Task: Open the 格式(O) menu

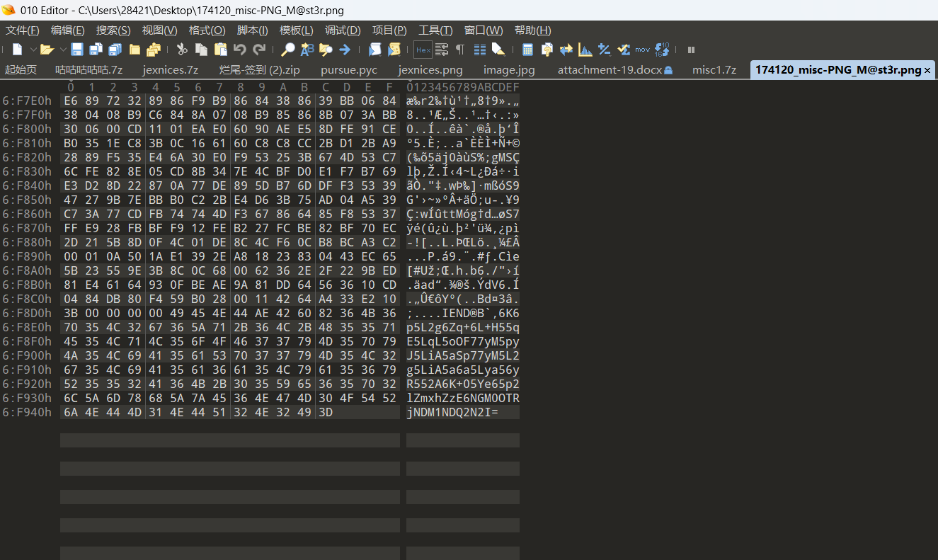Action: 207,30
